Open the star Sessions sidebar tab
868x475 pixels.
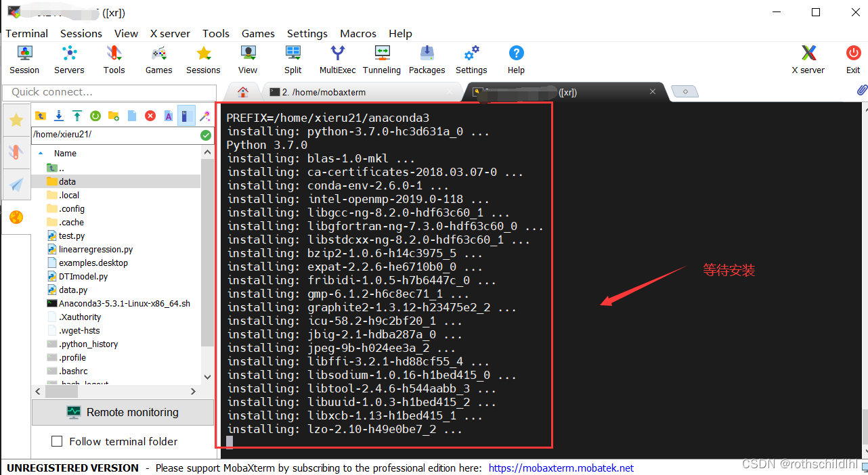16,120
